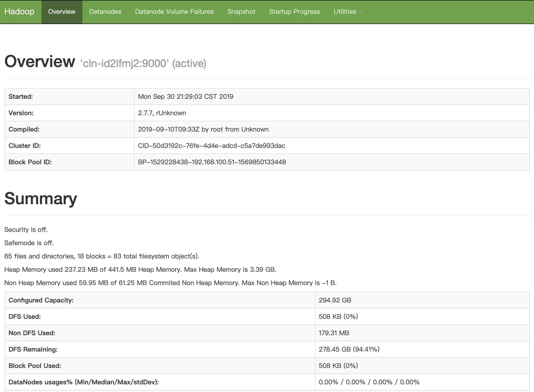Select the Security is off line
Viewport: 534px width, 392px height.
(26, 230)
